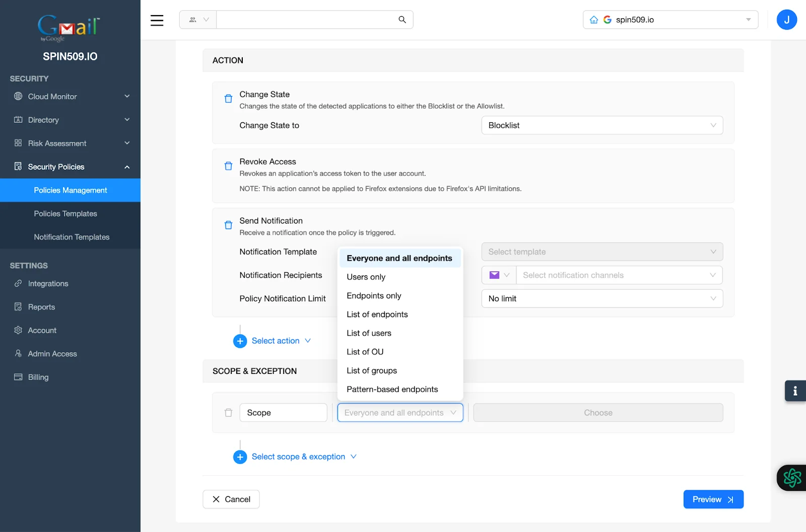Image resolution: width=806 pixels, height=532 pixels.
Task: Click the Preview button
Action: [x=713, y=499]
